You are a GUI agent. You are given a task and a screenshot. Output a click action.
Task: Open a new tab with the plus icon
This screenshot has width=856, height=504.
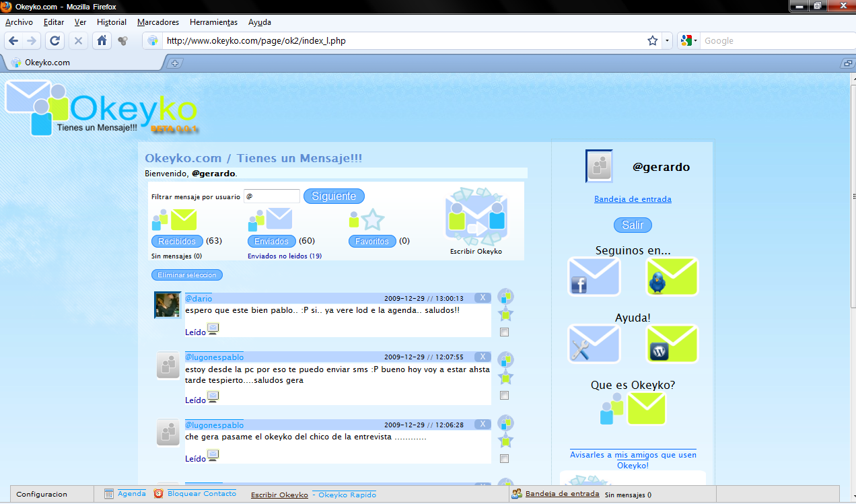[175, 63]
